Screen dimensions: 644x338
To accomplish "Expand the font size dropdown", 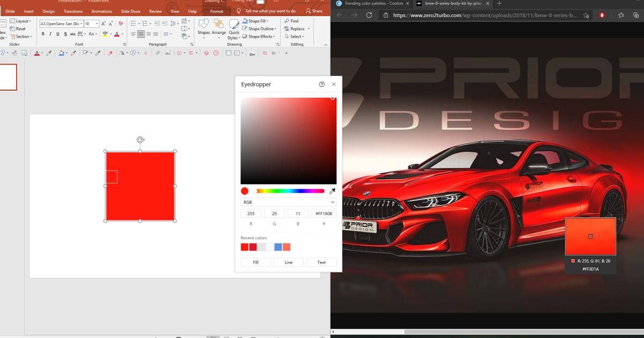I will (x=98, y=23).
